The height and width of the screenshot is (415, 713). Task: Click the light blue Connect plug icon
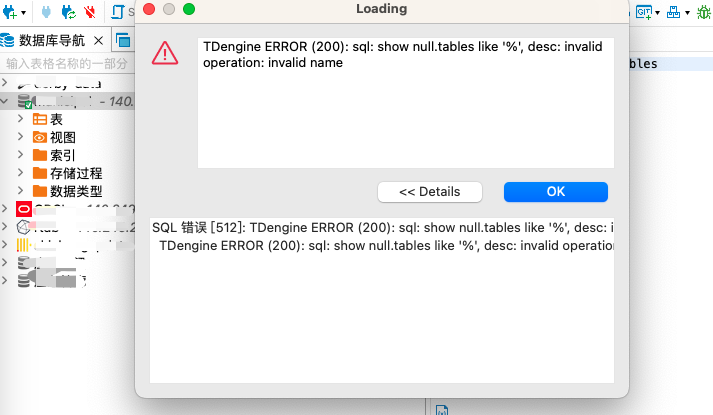tap(46, 12)
